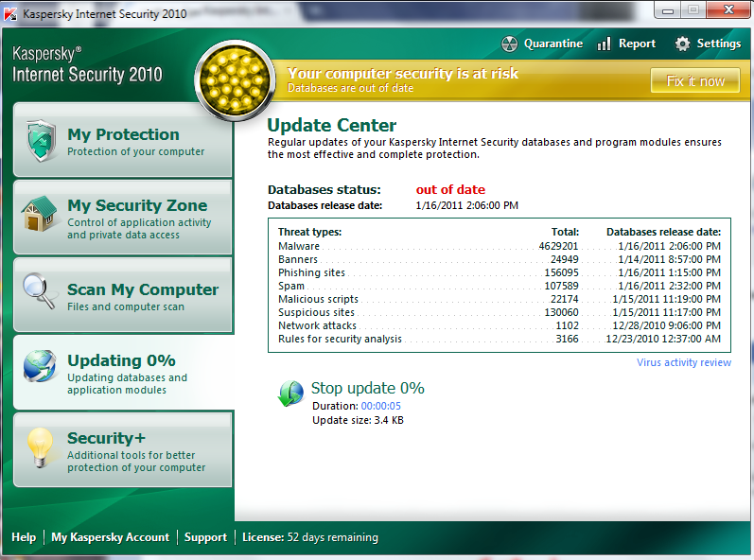Click the Quarantine radiation icon

510,44
